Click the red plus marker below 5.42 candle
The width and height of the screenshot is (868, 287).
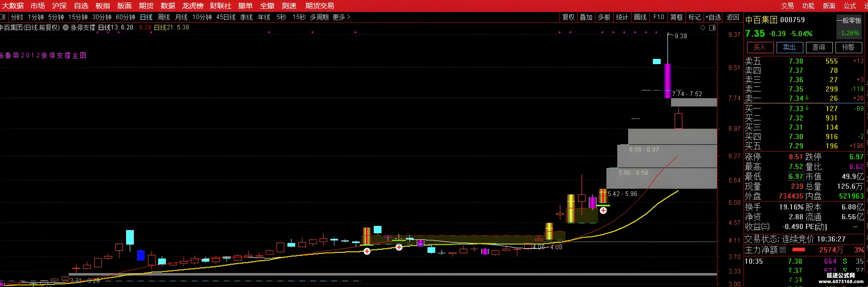coord(603,210)
